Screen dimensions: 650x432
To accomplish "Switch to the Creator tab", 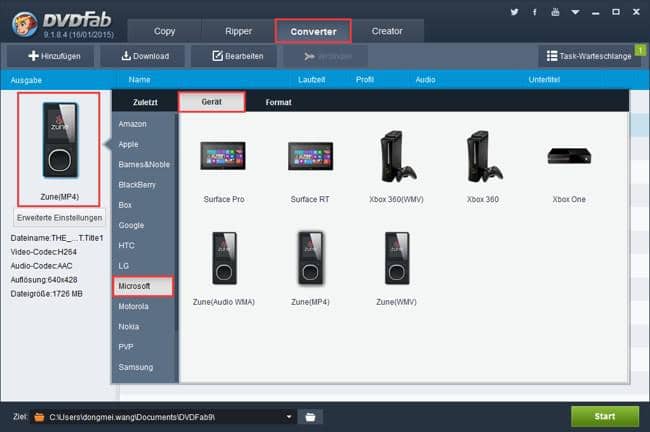I will click(387, 31).
